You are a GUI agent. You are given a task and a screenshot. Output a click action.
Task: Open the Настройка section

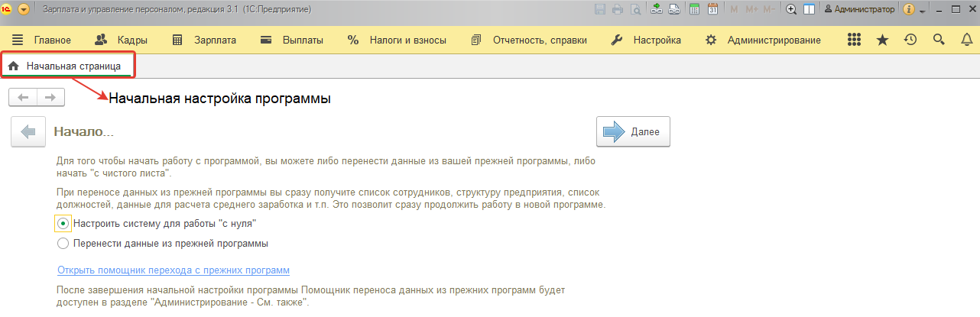[x=657, y=40]
